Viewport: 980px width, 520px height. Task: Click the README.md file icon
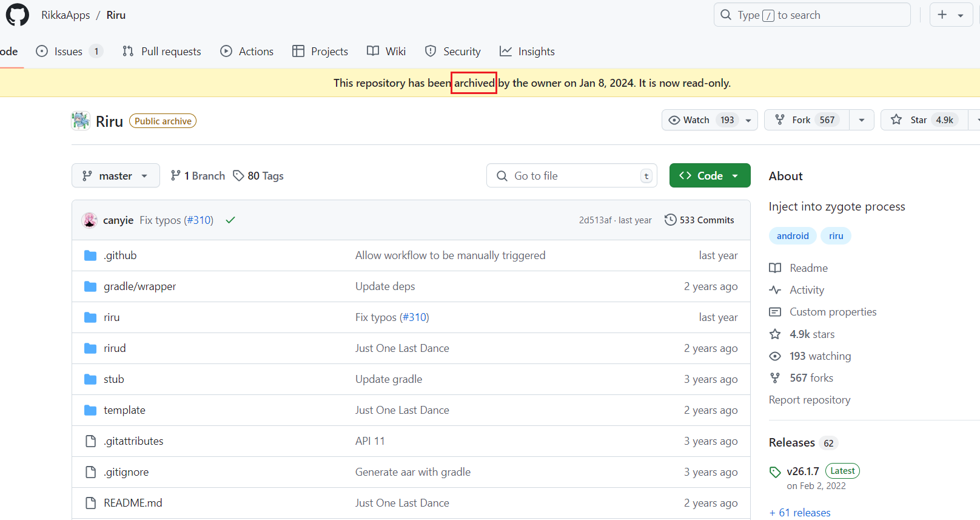90,503
